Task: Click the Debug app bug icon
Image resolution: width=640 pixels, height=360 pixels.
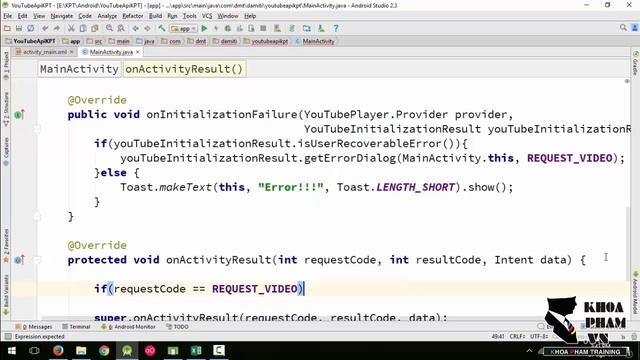Action: click(x=228, y=28)
